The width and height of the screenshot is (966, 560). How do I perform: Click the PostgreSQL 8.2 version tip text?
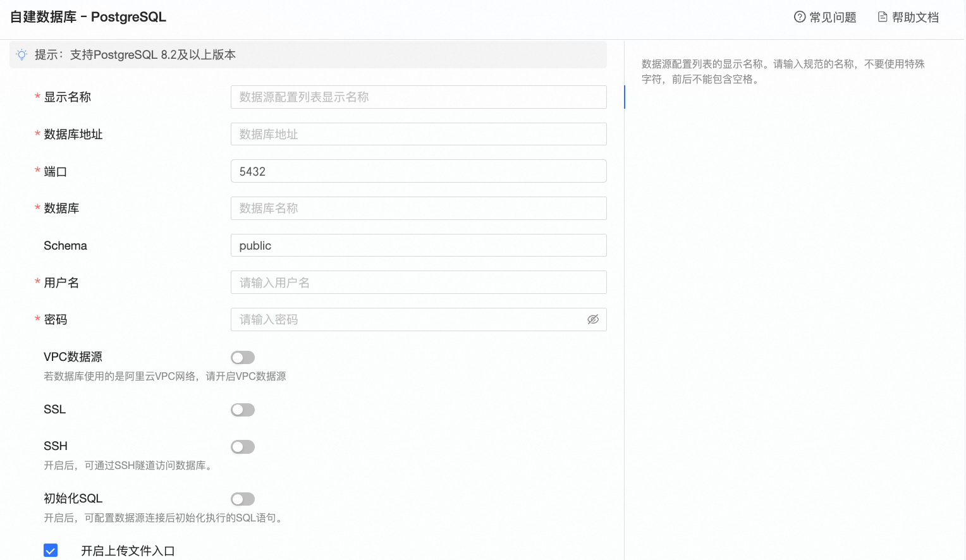pyautogui.click(x=135, y=55)
